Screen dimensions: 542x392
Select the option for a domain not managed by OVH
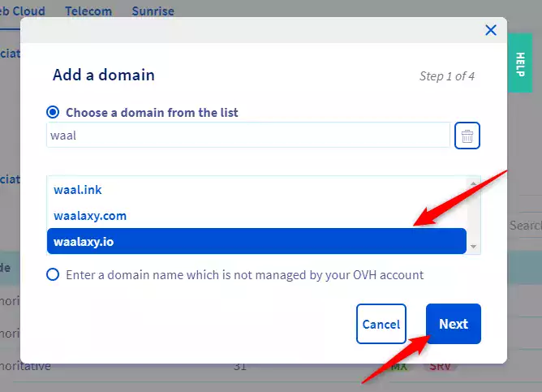53,274
